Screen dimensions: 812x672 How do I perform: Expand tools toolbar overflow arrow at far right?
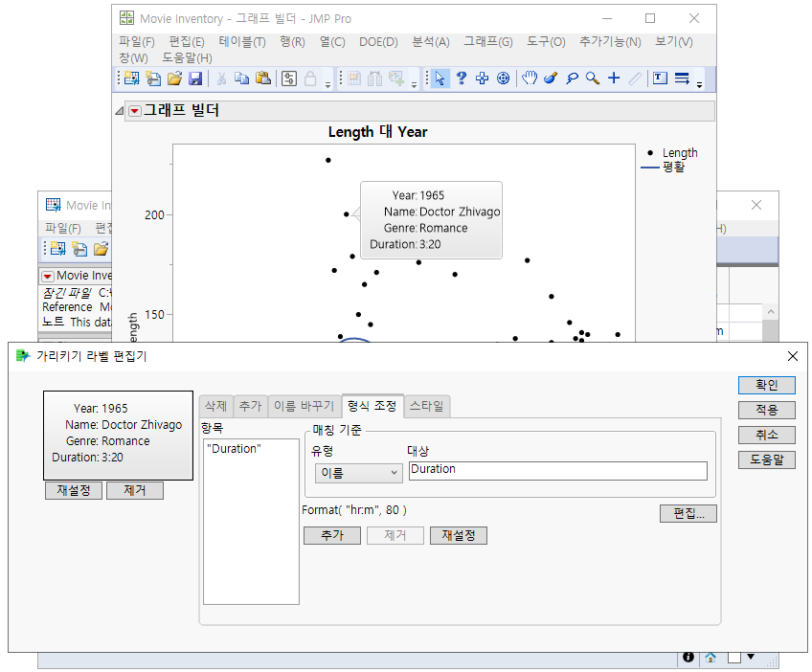tap(699, 85)
